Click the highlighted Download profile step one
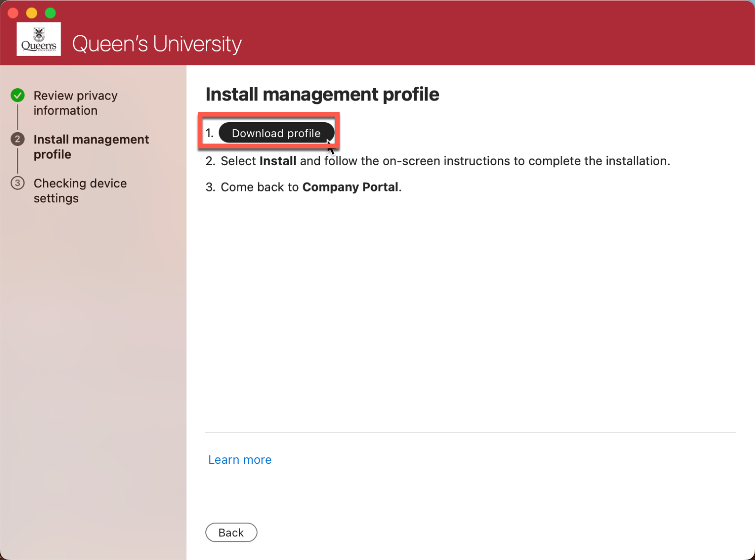The width and height of the screenshot is (755, 560). coord(268,131)
